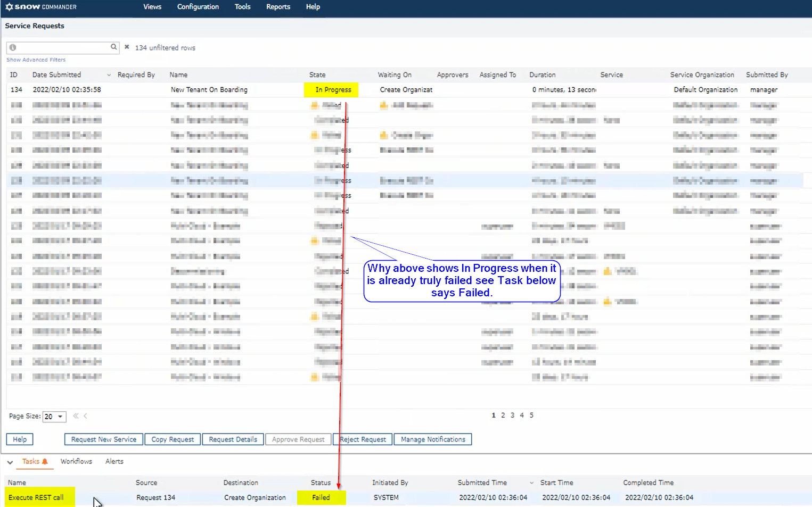
Task: Click 'Request 134' source cell in Tasks
Action: 156,498
